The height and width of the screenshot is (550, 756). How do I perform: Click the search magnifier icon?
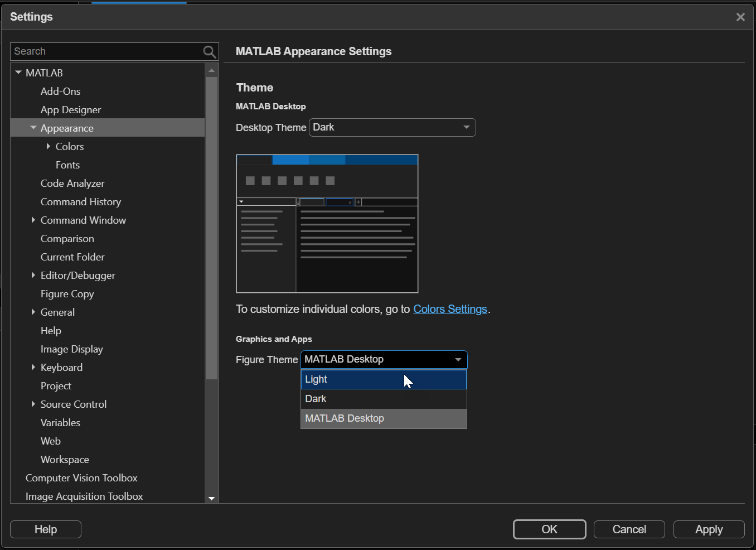coord(210,52)
